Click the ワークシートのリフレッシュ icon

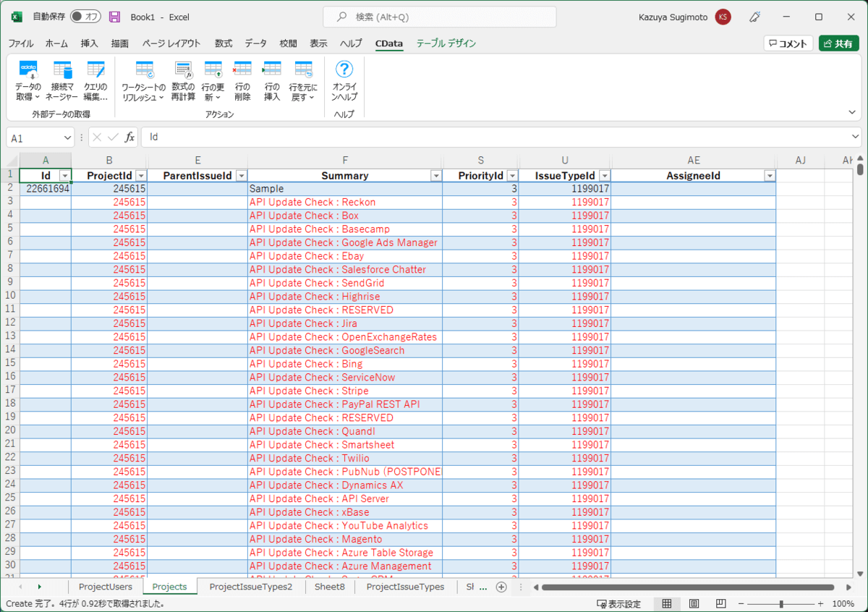point(144,72)
